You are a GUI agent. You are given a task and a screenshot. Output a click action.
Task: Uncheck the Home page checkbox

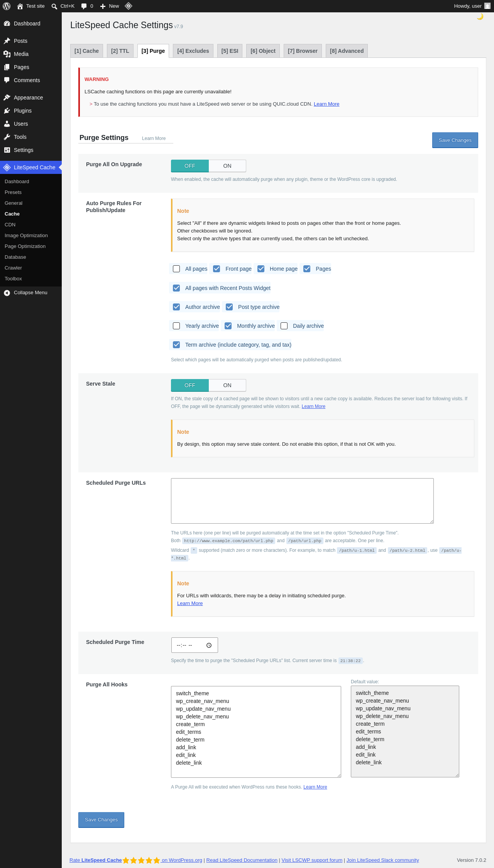pos(261,269)
